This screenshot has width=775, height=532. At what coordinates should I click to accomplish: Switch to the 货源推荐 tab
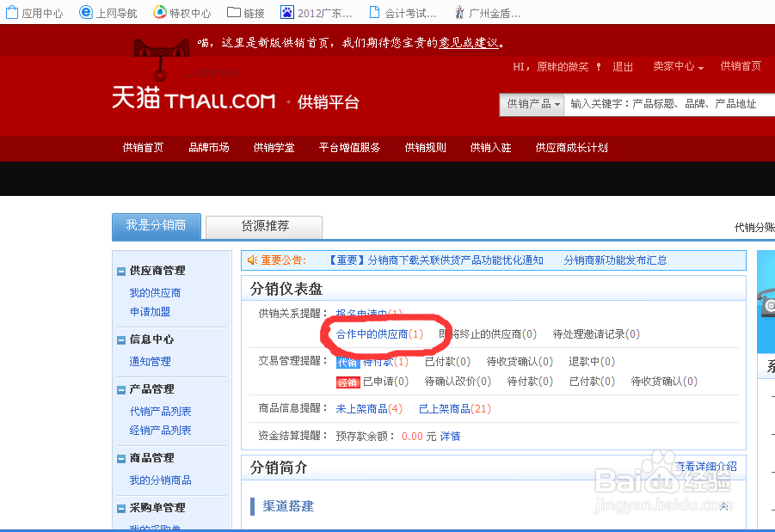coord(264,227)
